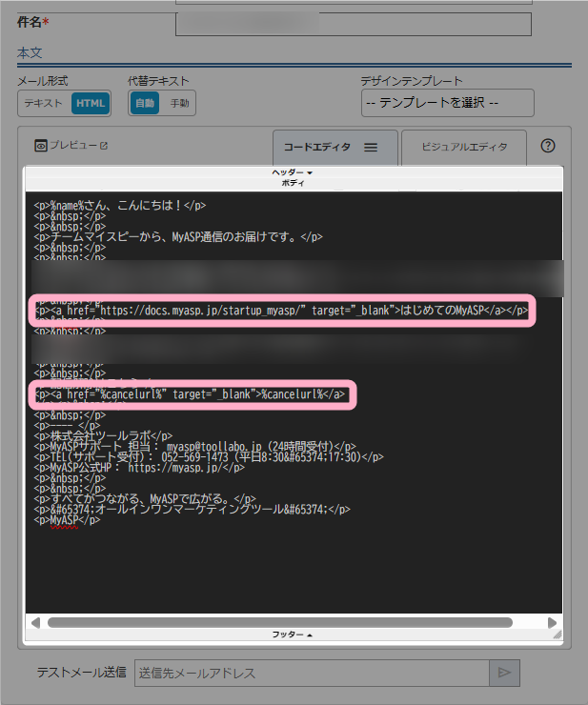The image size is (588, 705).
Task: Click the editor resize grip handle
Action: [x=556, y=634]
